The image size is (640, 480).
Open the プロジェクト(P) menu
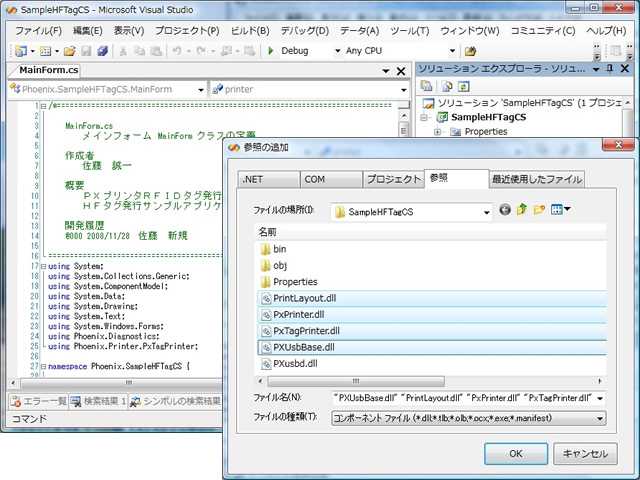click(187, 31)
